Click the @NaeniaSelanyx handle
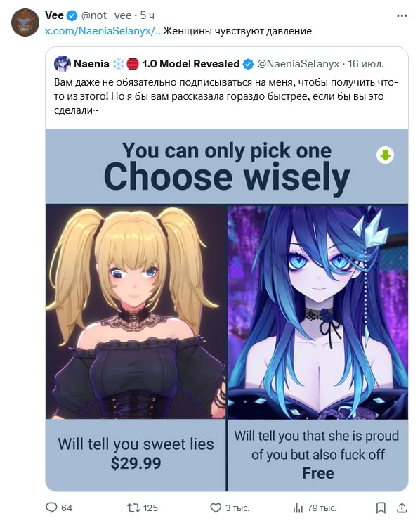Image resolution: width=420 pixels, height=523 pixels. coord(298,64)
